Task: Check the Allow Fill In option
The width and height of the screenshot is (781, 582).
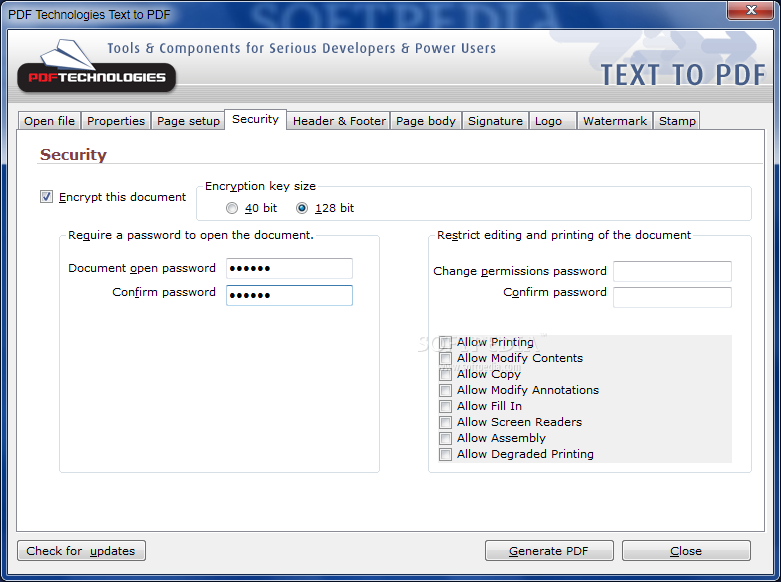Action: (x=446, y=406)
